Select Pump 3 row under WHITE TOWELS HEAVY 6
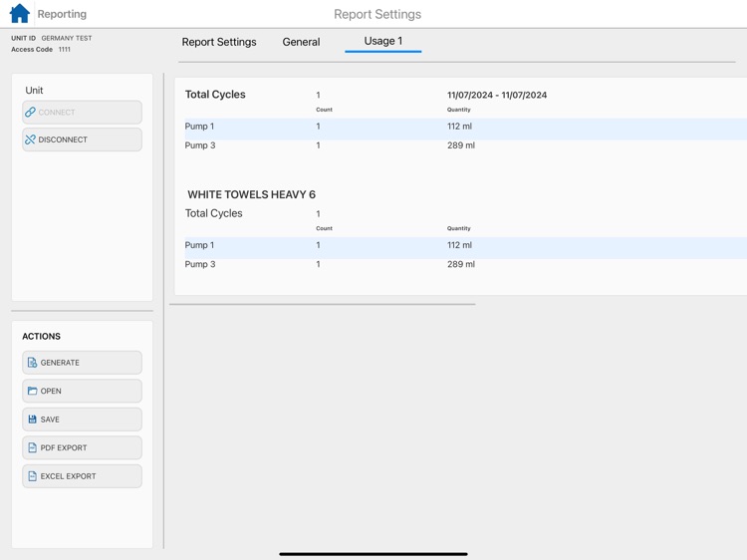Viewport: 747px width, 560px height. click(465, 264)
